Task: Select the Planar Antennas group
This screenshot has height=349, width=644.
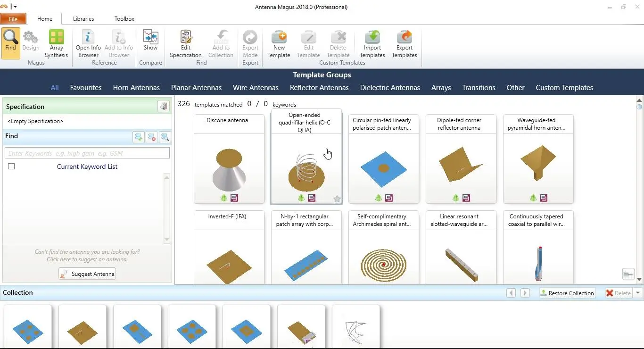Action: point(196,88)
